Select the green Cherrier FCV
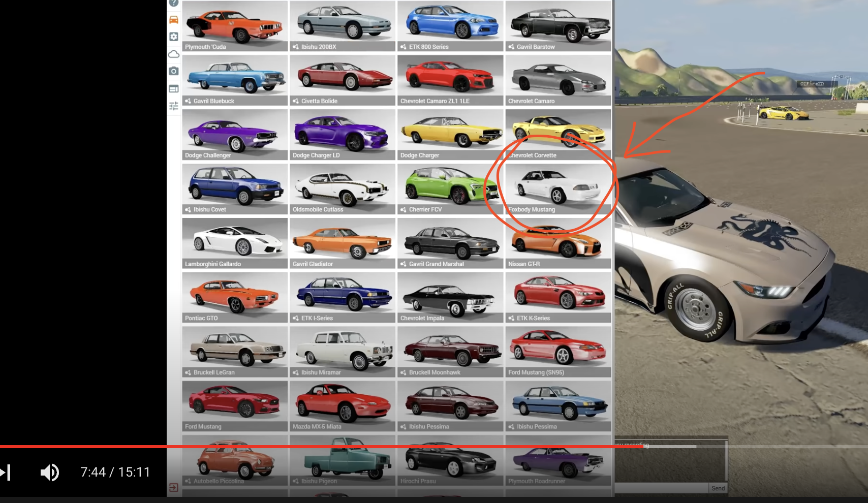868x503 pixels. (x=450, y=189)
